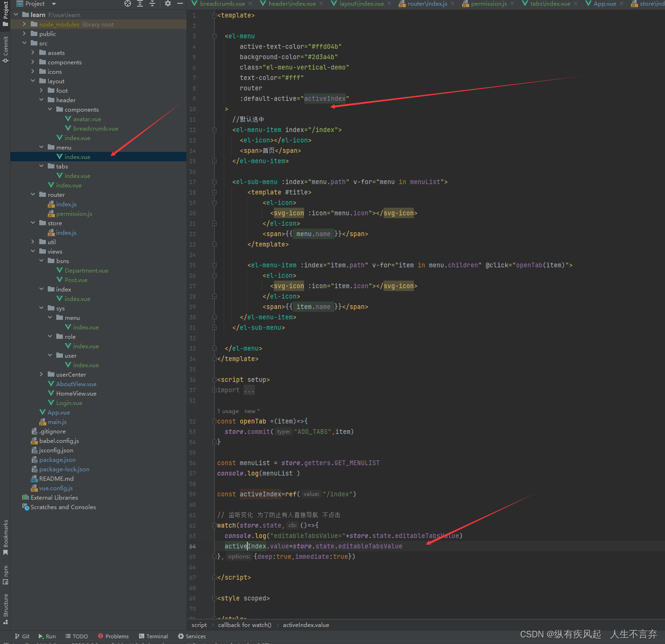Image resolution: width=665 pixels, height=644 pixels.
Task: Collapse the src folder
Action: 24,43
